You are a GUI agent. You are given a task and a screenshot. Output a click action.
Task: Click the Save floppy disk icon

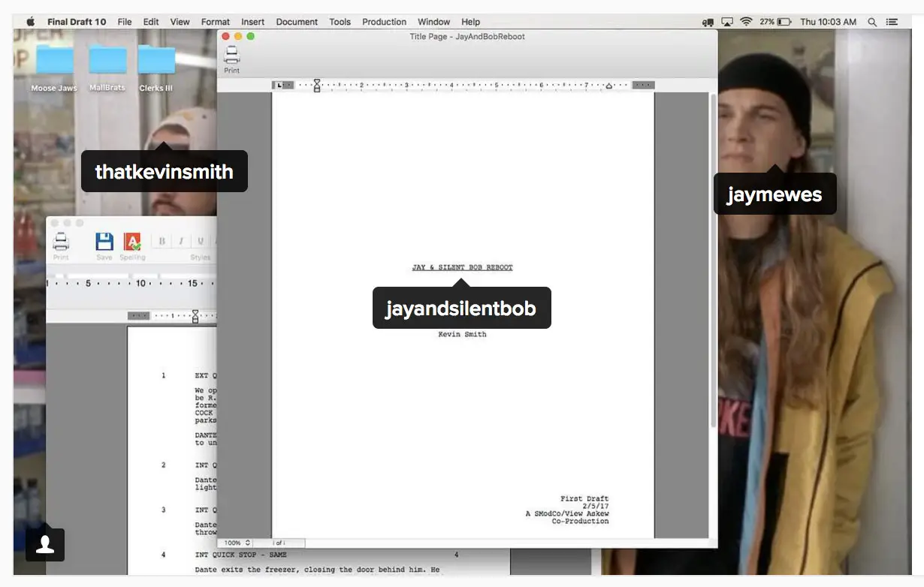104,242
